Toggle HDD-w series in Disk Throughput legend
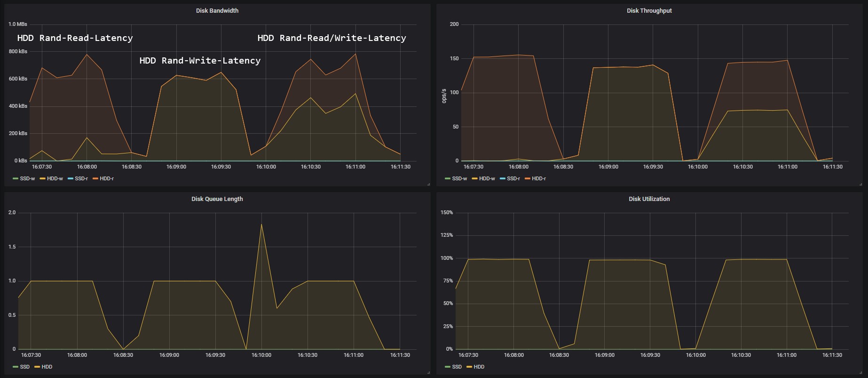The image size is (868, 378). tap(483, 179)
